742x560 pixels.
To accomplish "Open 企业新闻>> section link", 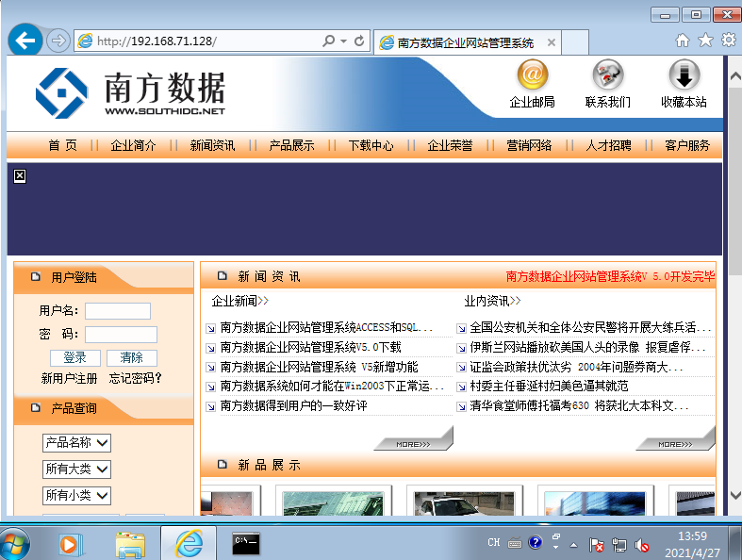I will (x=239, y=301).
